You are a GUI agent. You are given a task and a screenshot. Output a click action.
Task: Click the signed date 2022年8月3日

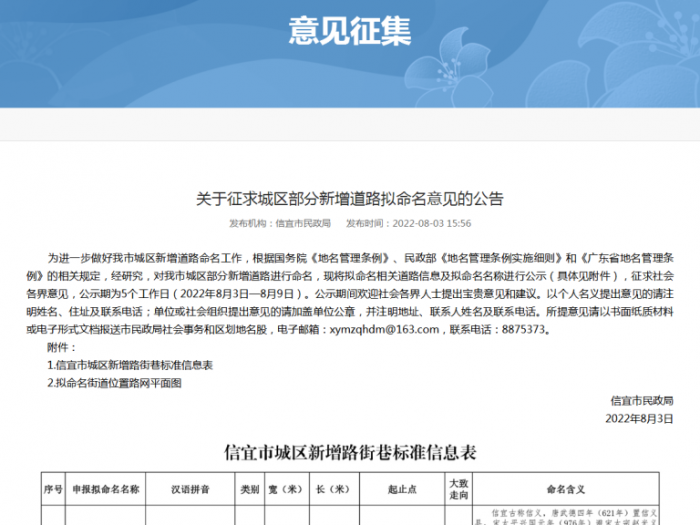pos(639,419)
